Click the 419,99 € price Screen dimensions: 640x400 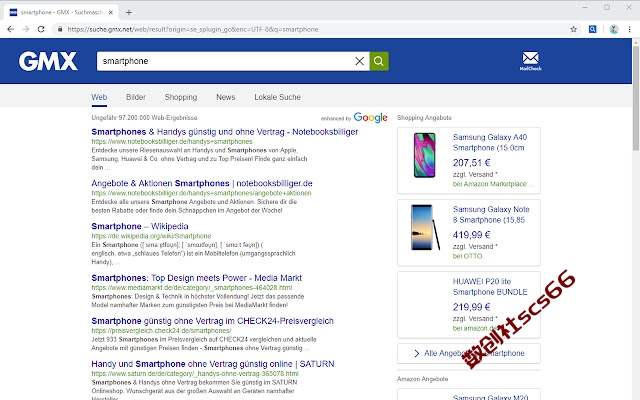coord(471,235)
